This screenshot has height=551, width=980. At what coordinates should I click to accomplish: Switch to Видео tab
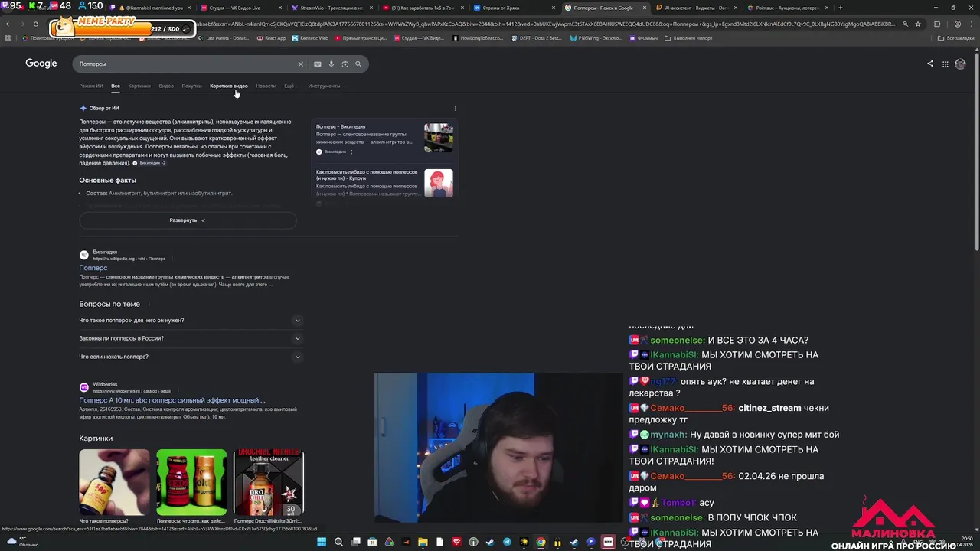pyautogui.click(x=166, y=86)
